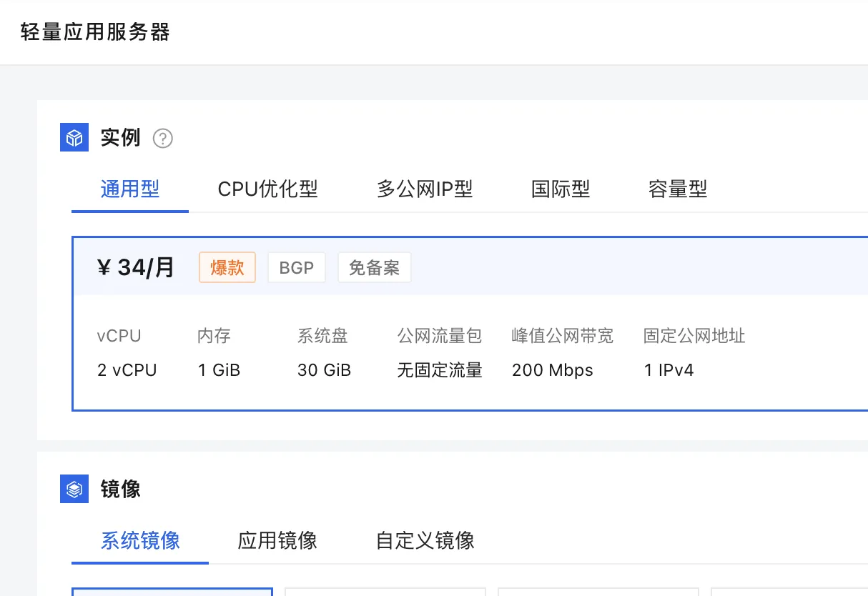Open the 多公网IP型 tab
The image size is (868, 596).
click(x=425, y=189)
